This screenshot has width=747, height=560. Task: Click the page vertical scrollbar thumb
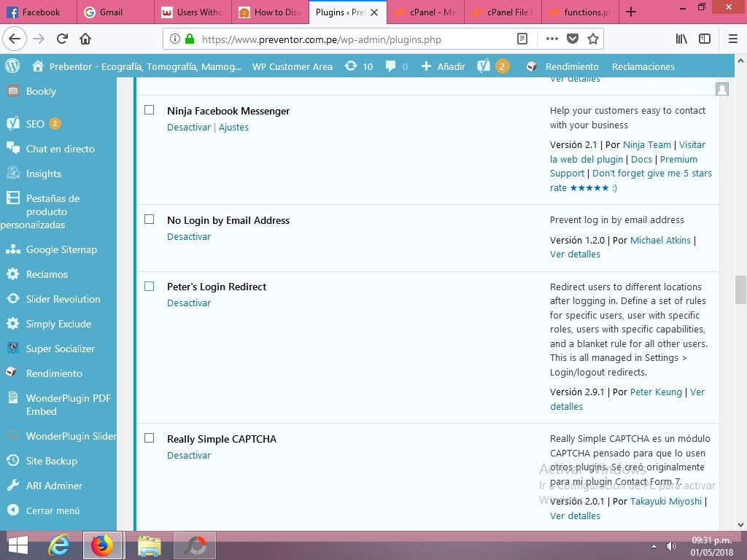(740, 289)
